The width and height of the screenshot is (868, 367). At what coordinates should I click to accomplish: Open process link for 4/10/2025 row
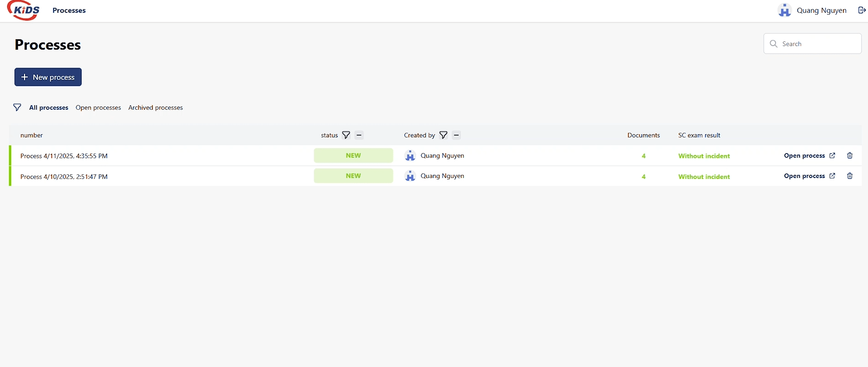(804, 176)
